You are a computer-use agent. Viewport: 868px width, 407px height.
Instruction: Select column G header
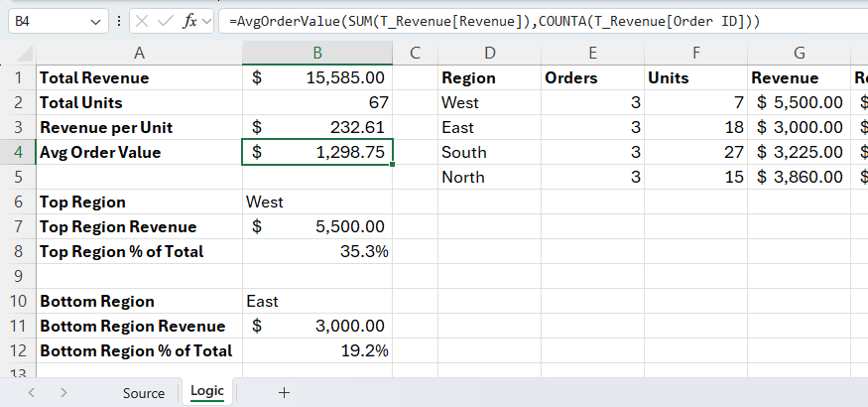coord(800,54)
